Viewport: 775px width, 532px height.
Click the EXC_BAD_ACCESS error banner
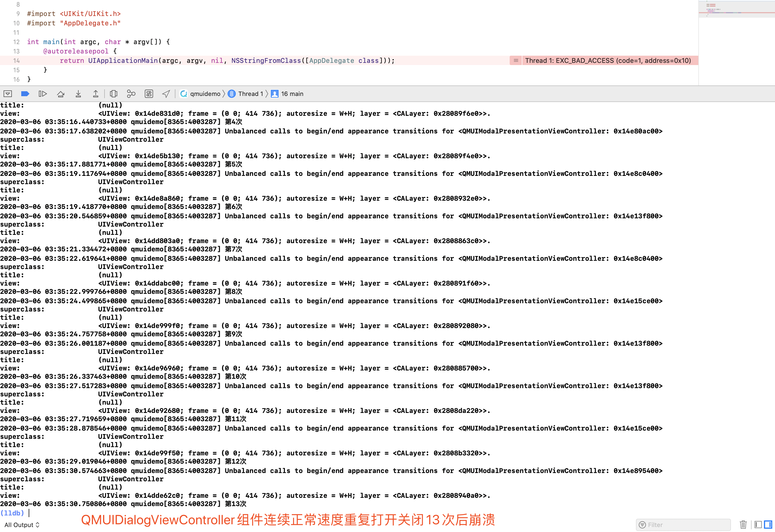[x=608, y=61]
